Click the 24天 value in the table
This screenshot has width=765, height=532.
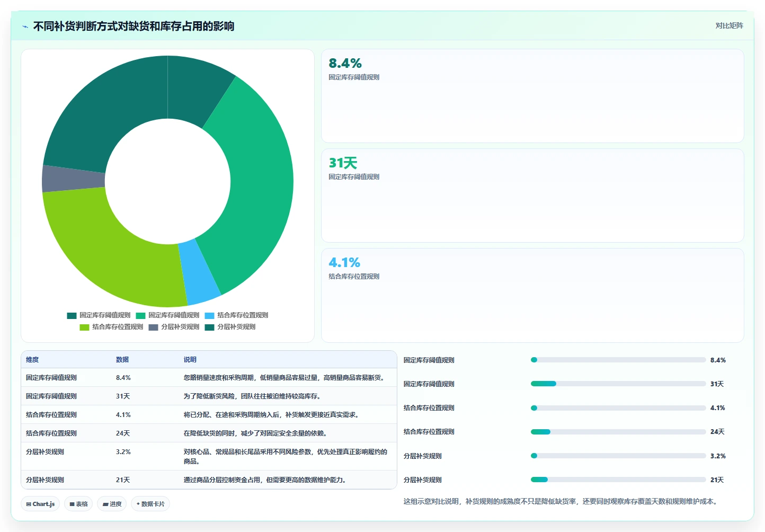point(123,433)
